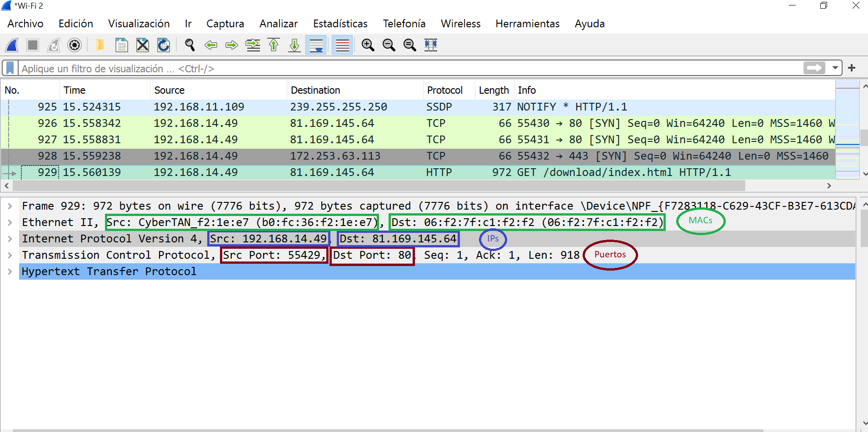Reset text to normal size
The image size is (868, 432).
click(410, 45)
